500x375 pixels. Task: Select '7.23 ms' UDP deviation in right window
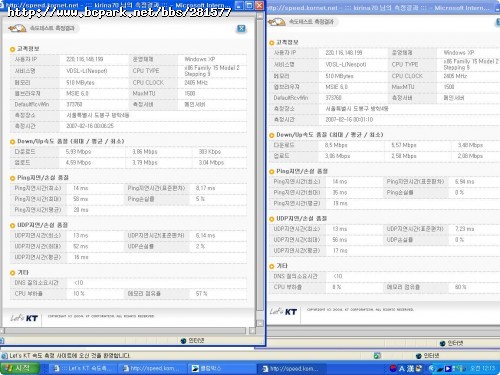(x=464, y=229)
